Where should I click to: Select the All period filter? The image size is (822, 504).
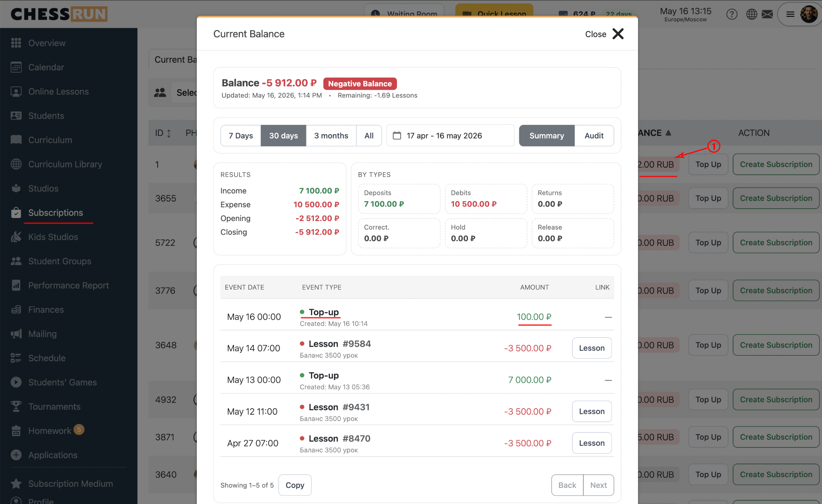click(x=369, y=136)
